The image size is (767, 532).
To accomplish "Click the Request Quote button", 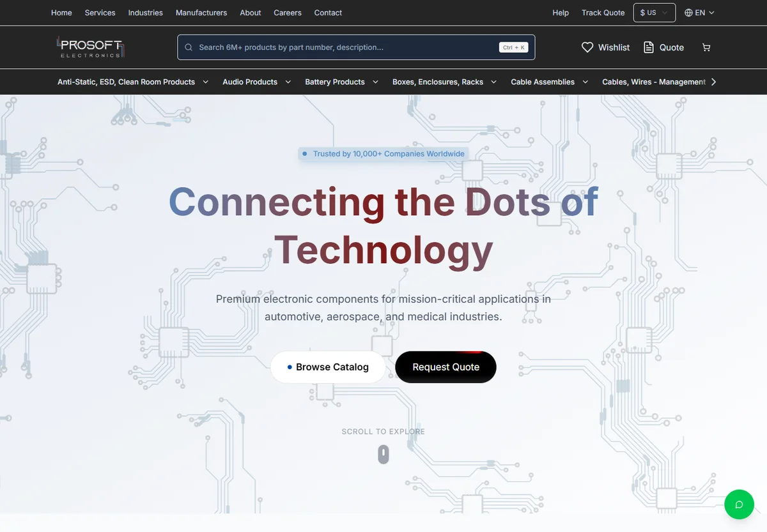I will click(x=445, y=367).
